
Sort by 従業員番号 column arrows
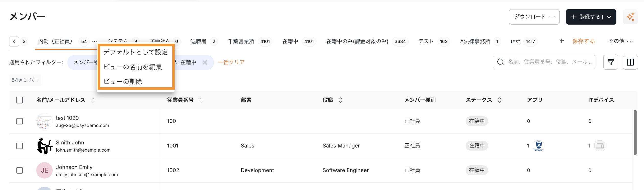coord(201,100)
